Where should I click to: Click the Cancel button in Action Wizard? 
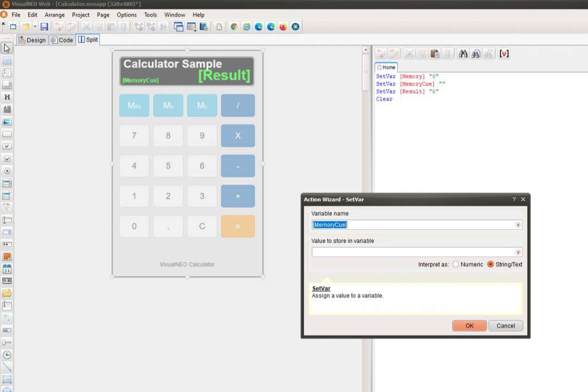[506, 326]
